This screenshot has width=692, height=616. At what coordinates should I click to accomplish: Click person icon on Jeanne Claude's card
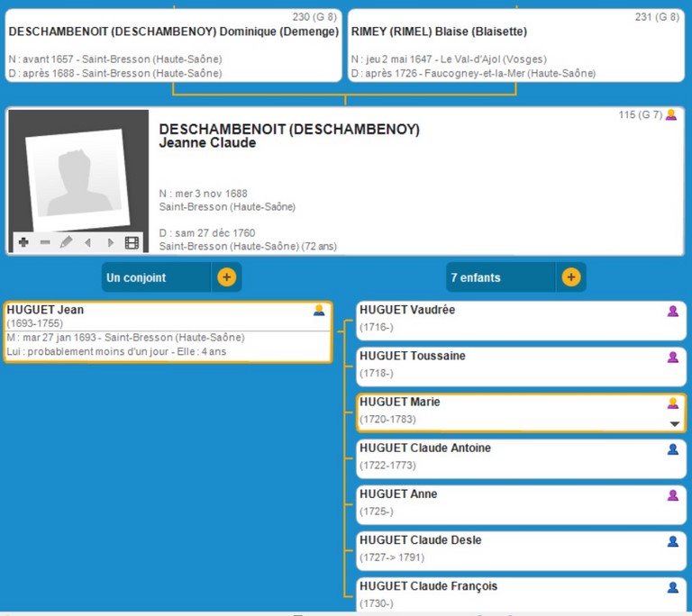(x=670, y=115)
